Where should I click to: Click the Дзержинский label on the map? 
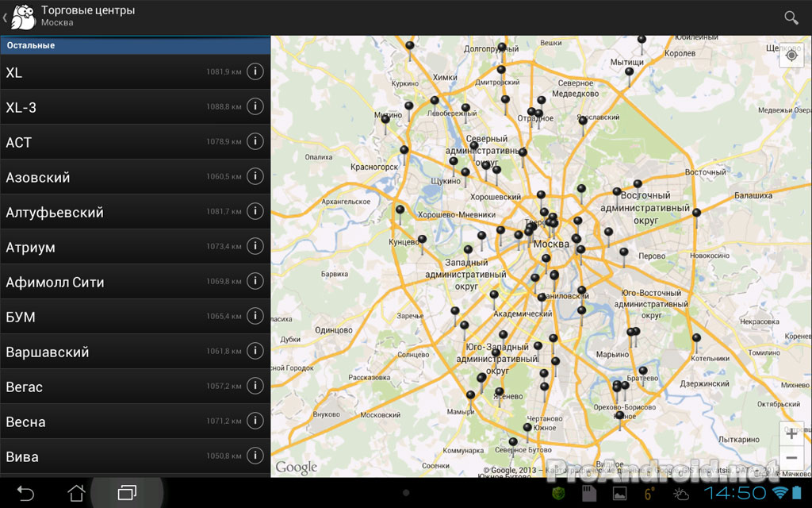tap(704, 383)
